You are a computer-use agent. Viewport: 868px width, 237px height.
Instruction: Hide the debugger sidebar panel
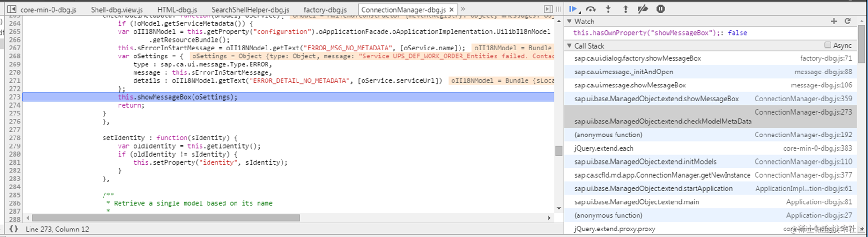(x=548, y=9)
